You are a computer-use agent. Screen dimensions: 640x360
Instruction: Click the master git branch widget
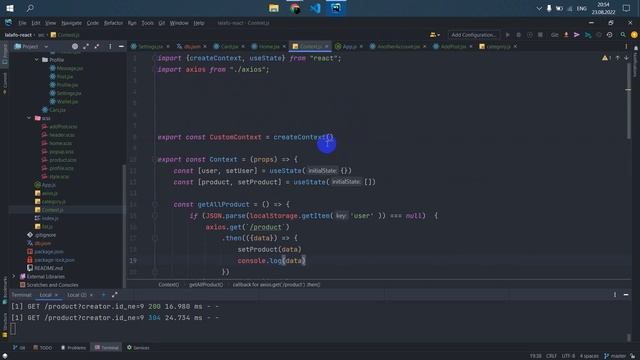point(615,356)
